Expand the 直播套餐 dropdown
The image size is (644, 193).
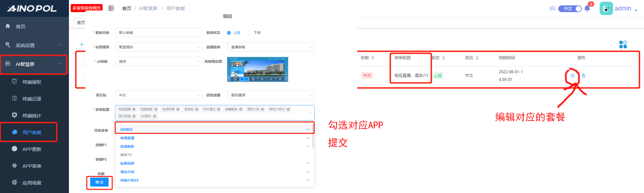click(x=271, y=47)
